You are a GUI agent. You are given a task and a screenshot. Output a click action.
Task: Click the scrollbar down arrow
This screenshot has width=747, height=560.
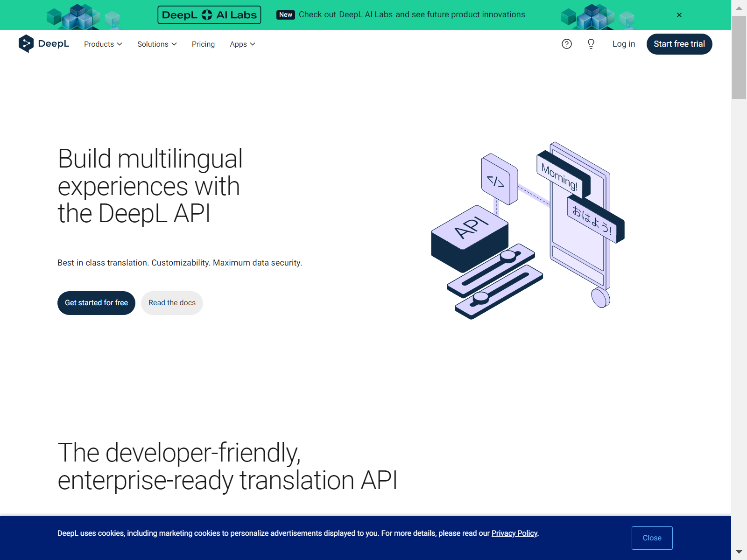tap(739, 552)
